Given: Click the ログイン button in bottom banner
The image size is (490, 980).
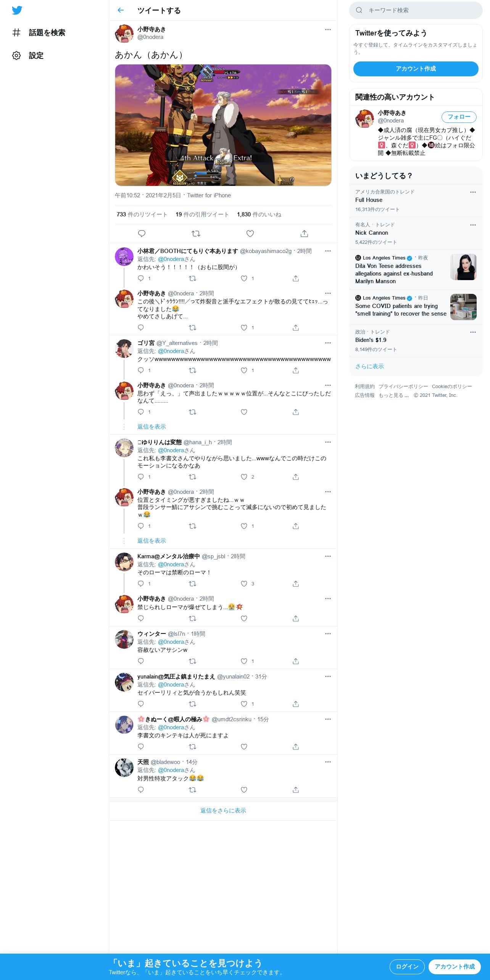Looking at the screenshot, I should pyautogui.click(x=407, y=967).
